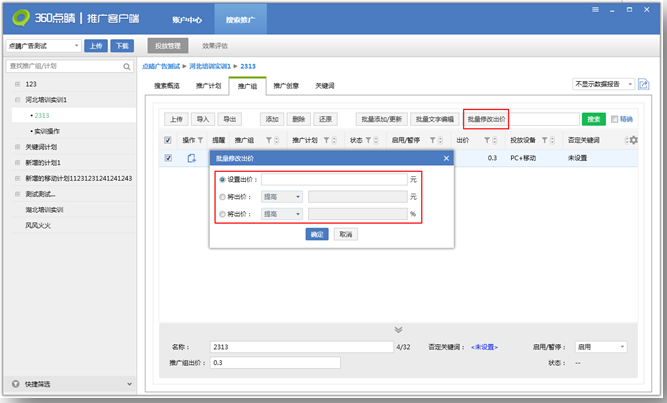Viewport: 667px width, 403px height.
Task: Click the filter icon in the 出价 column header
Action: pyautogui.click(x=487, y=140)
